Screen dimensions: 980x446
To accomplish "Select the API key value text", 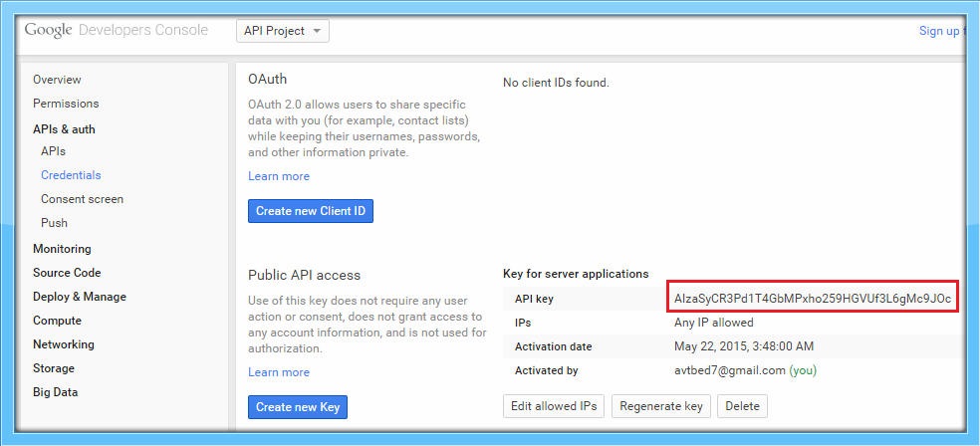I will coord(813,299).
